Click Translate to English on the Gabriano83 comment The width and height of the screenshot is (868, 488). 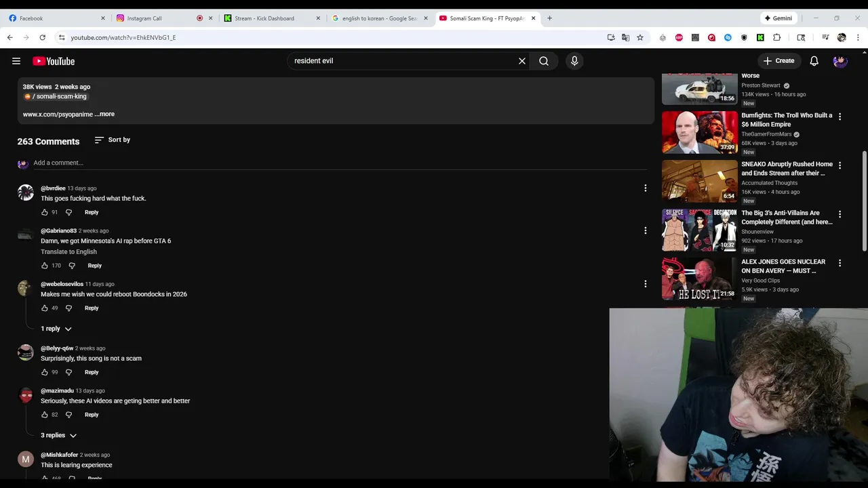[x=68, y=251]
